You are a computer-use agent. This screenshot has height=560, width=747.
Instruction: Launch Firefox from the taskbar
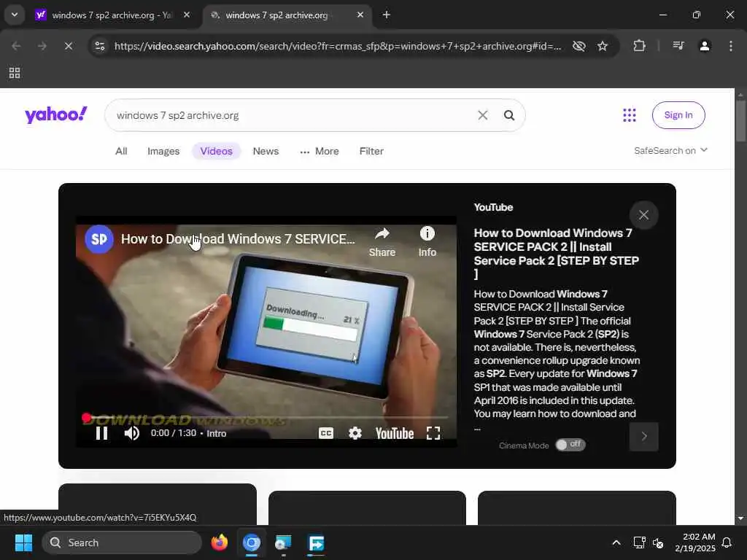[x=220, y=542]
